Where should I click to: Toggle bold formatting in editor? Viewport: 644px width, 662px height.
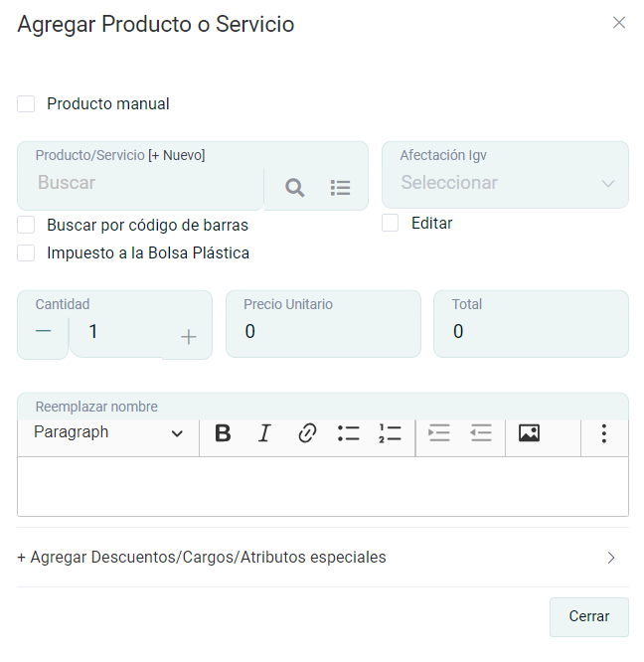click(x=223, y=433)
